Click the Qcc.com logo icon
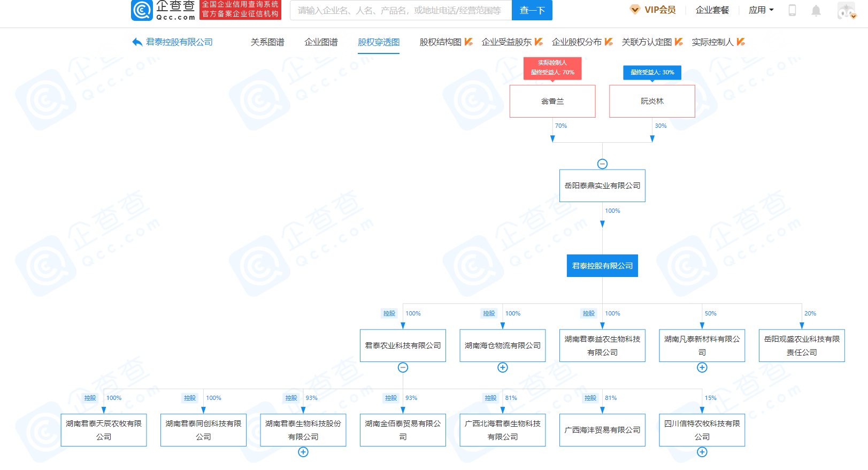 142,10
